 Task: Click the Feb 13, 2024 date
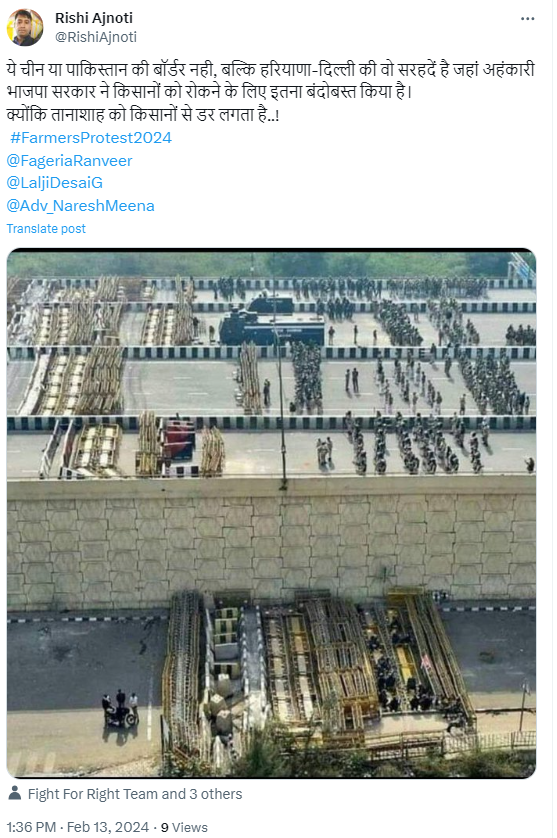[x=108, y=827]
